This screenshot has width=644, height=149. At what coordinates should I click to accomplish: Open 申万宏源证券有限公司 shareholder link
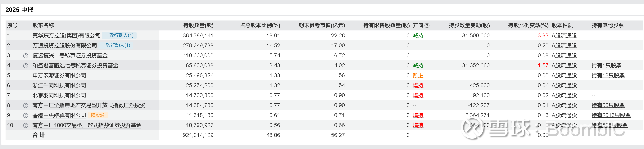tap(59, 75)
